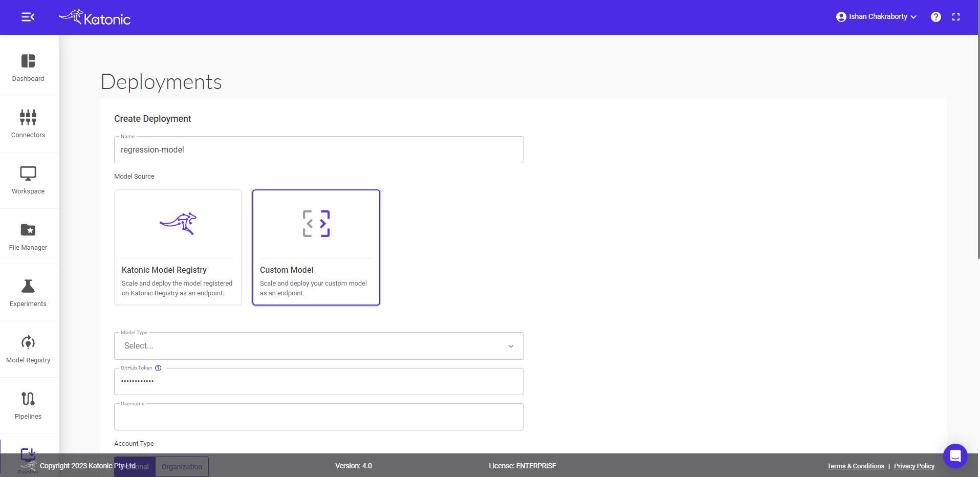Open the Deploy icon in sidebar

(28, 454)
